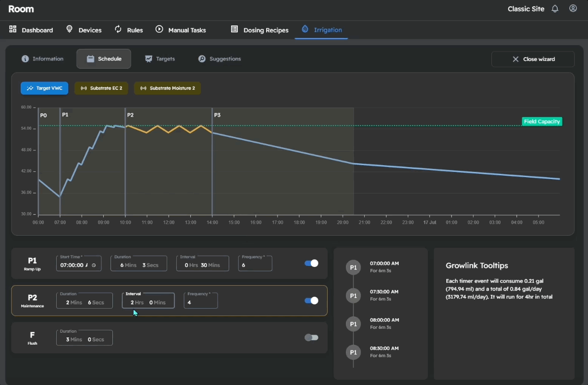588x385 pixels.
Task: Open the user account profile icon
Action: (573, 9)
